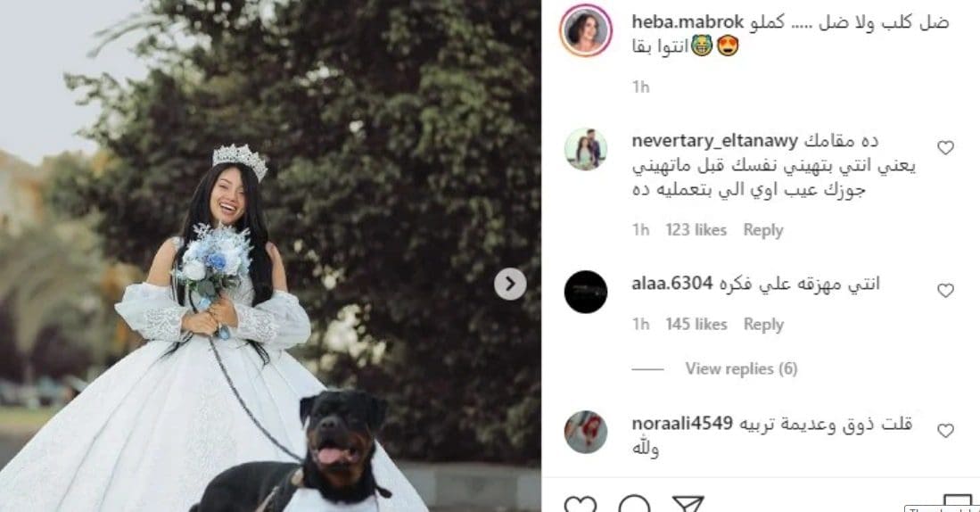Image resolution: width=980 pixels, height=512 pixels.
Task: Open noraali4549's avatar picture
Action: coord(586,432)
